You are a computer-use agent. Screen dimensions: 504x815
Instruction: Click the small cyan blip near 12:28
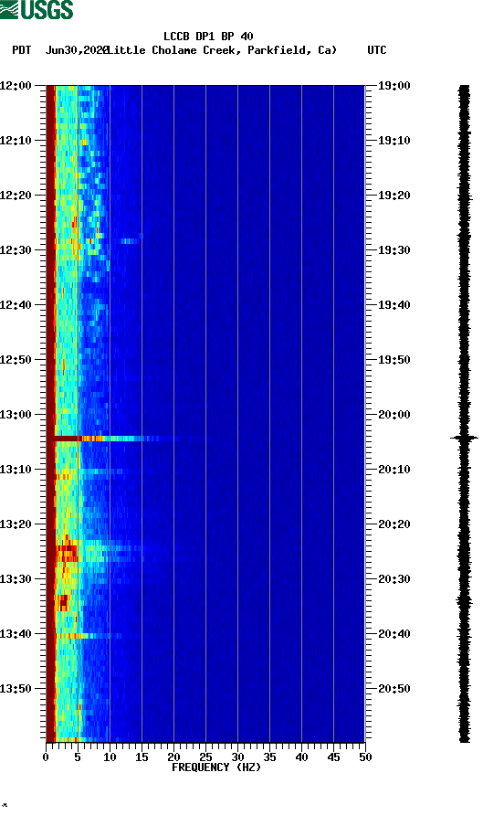(x=131, y=240)
